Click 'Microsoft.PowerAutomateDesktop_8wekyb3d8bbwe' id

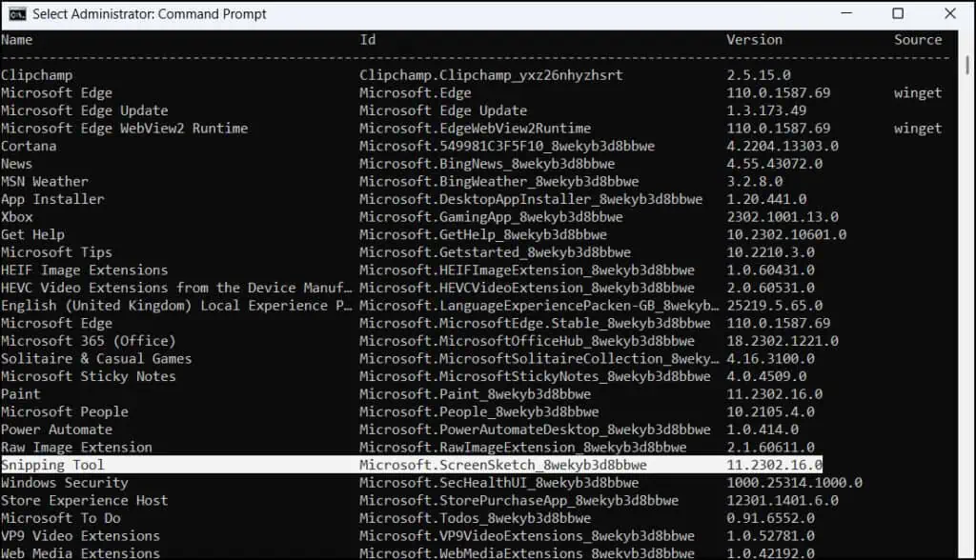[535, 430]
